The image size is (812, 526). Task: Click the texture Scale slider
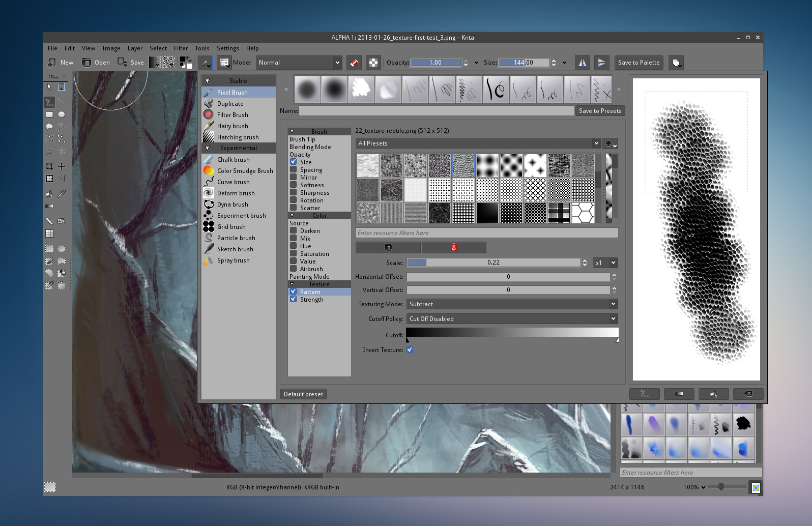tap(493, 262)
